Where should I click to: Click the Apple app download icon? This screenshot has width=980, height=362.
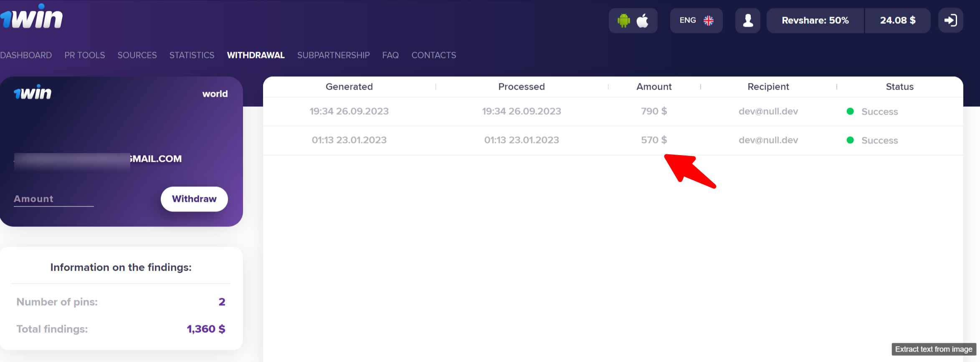(x=643, y=20)
